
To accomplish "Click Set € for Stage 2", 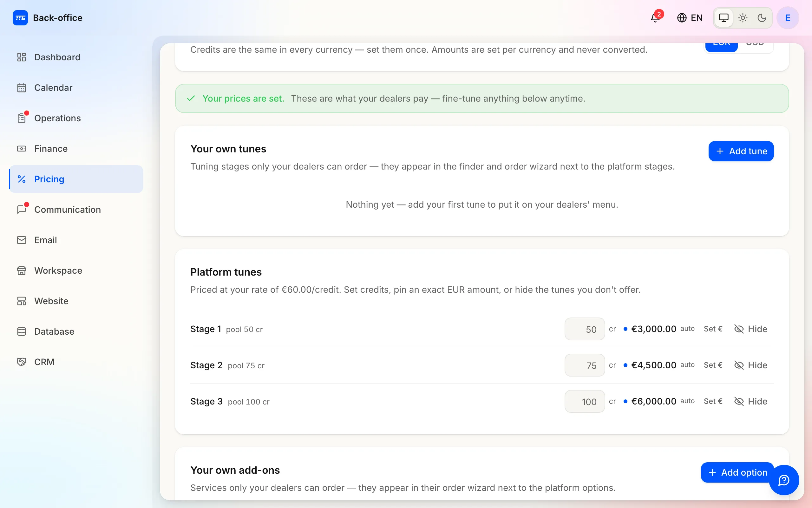I will tap(713, 365).
